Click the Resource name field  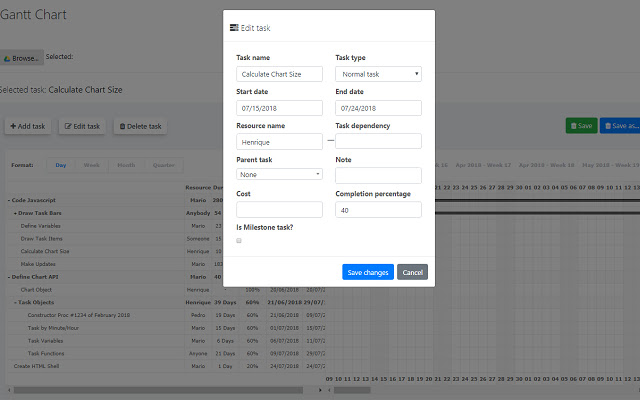pos(279,142)
